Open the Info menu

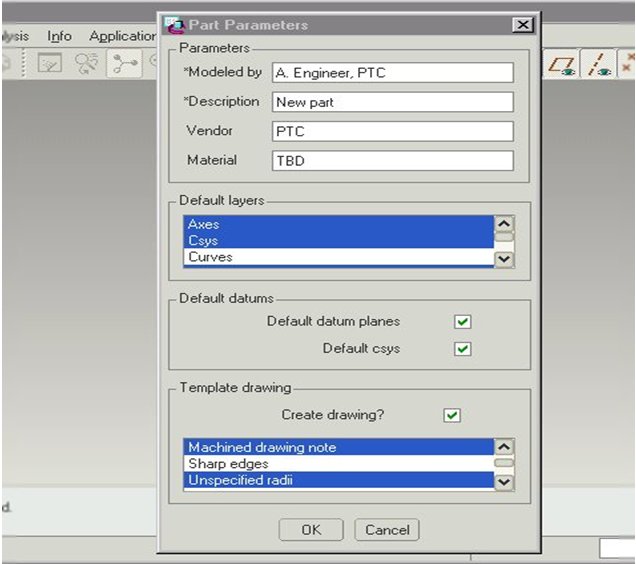coord(59,36)
